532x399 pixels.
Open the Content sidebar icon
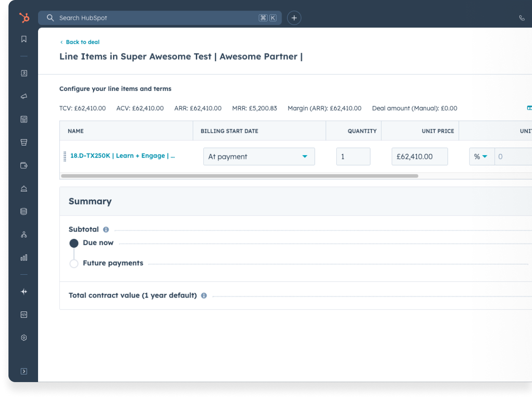(24, 119)
